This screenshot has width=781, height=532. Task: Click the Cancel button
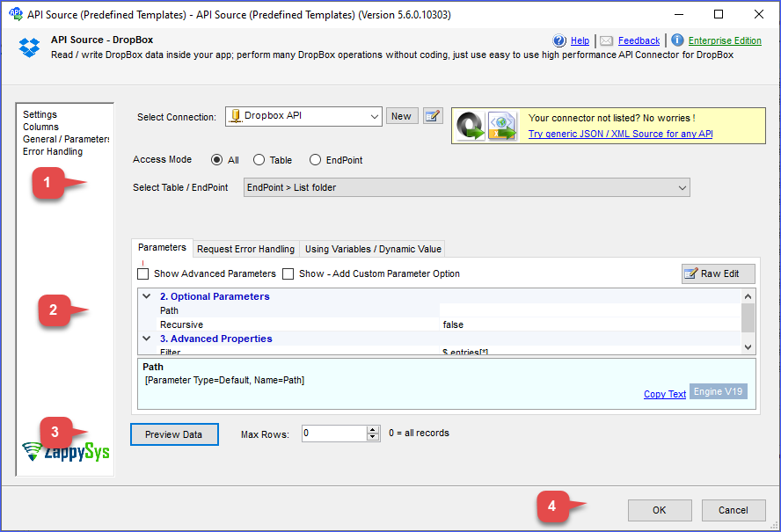click(734, 510)
